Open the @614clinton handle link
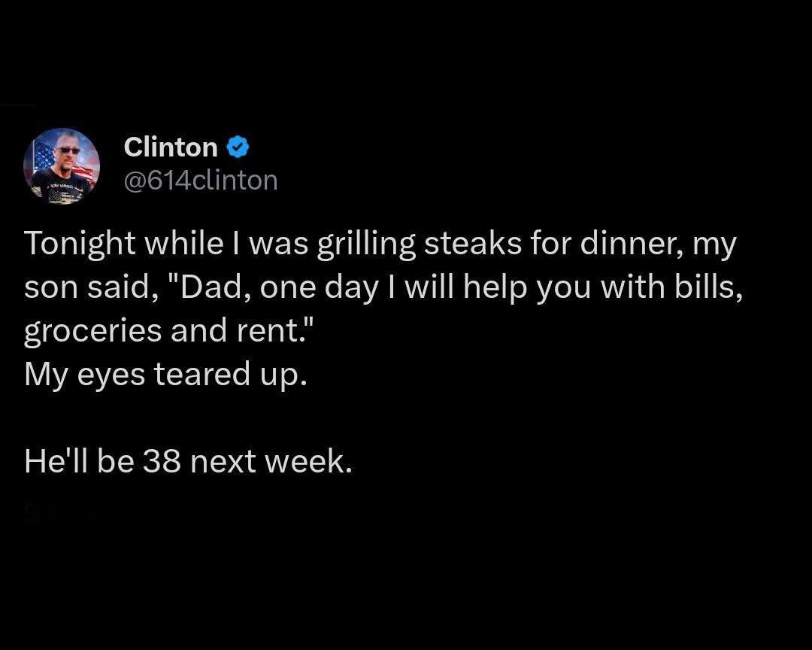 pos(201,181)
